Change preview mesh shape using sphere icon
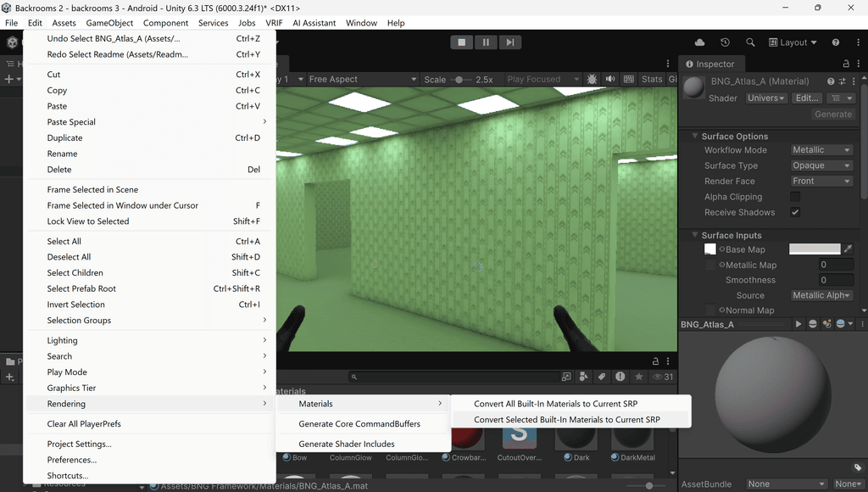868x492 pixels. point(813,324)
